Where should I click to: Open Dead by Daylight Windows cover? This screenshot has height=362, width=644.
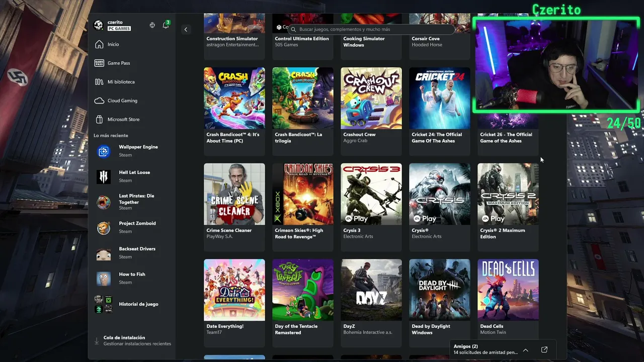pos(440,290)
